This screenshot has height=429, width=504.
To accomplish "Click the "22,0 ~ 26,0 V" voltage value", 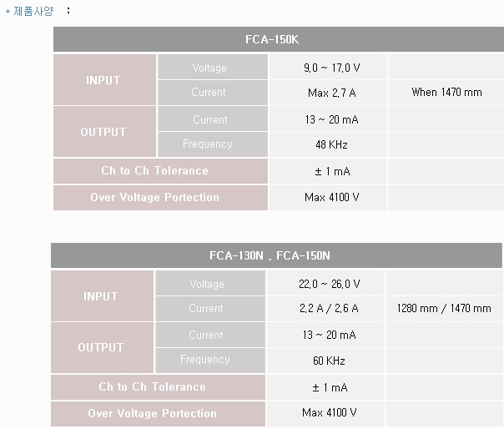I will [329, 284].
